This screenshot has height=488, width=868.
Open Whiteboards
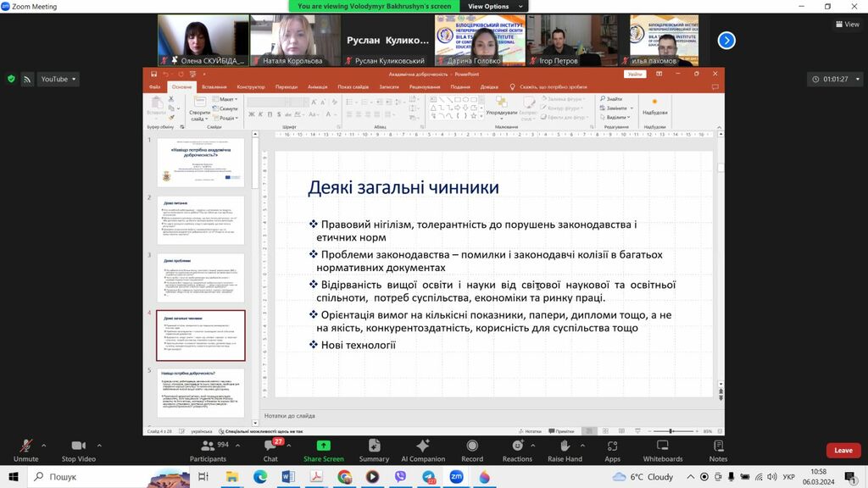[663, 449]
